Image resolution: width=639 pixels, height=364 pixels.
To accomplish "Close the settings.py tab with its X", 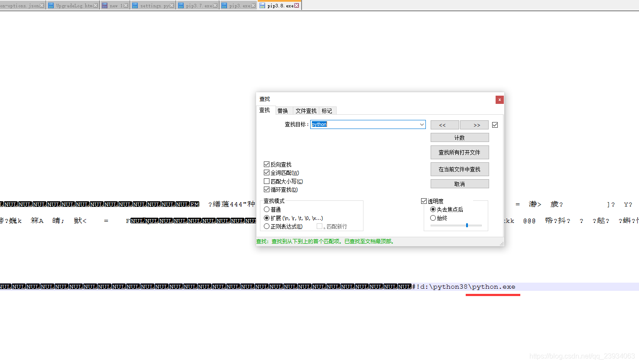I will [x=172, y=6].
